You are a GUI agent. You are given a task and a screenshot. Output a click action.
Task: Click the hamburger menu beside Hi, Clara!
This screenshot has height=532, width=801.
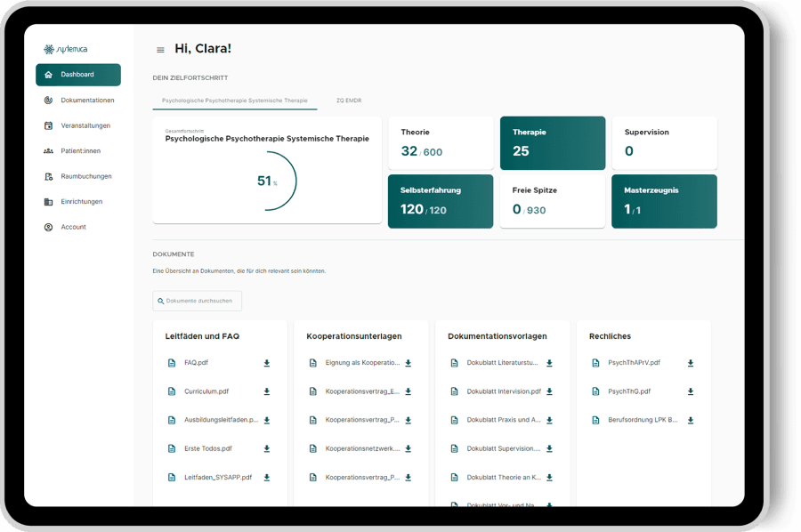pos(159,49)
